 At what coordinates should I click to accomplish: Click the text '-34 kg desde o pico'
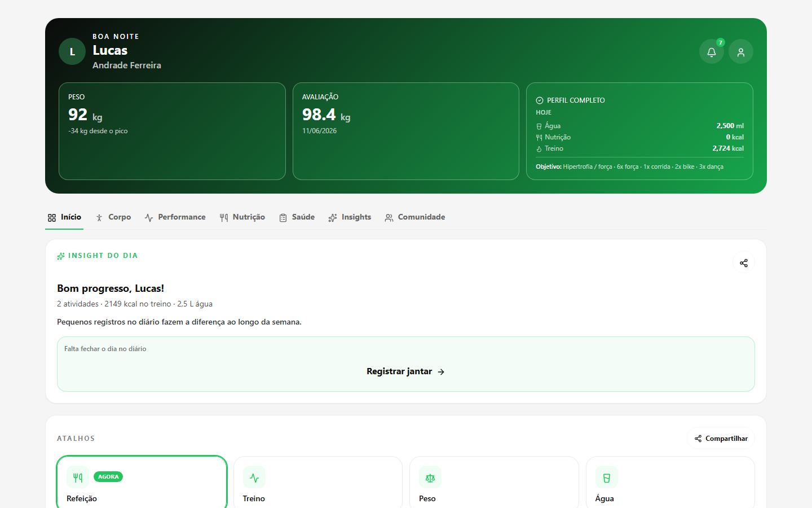tap(98, 131)
